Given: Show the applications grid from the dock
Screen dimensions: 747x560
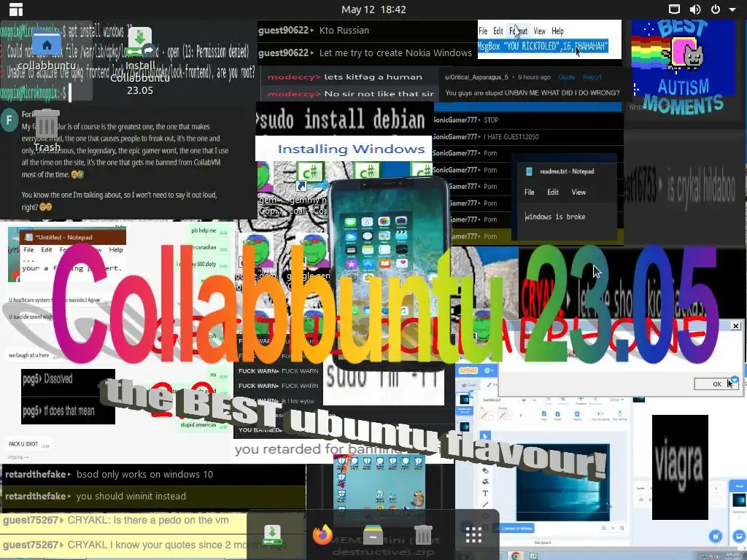Looking at the screenshot, I should tap(473, 534).
